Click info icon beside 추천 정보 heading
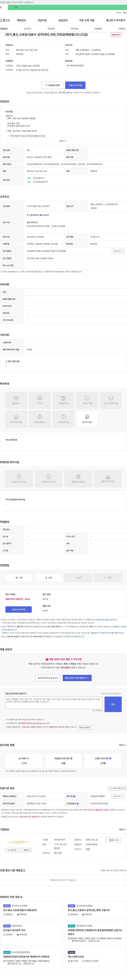This screenshot has width=127, height=980. click(21, 897)
